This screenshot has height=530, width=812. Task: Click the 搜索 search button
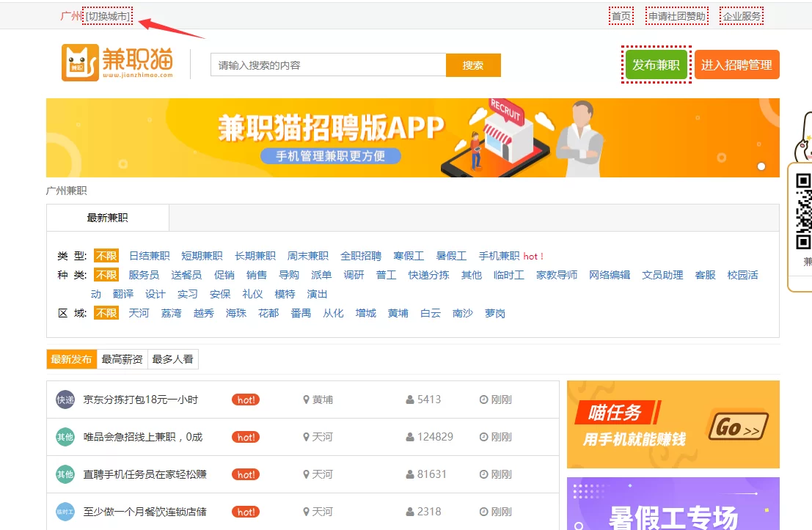tap(473, 65)
